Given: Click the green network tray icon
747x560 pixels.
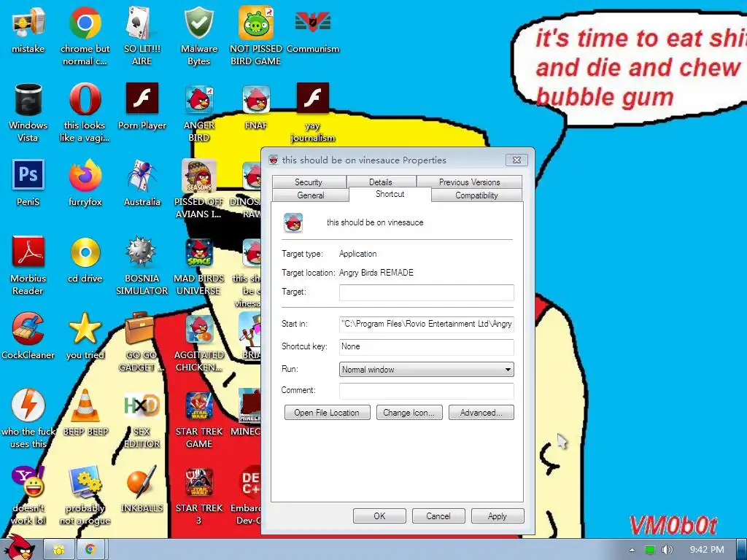Looking at the screenshot, I should coord(650,550).
